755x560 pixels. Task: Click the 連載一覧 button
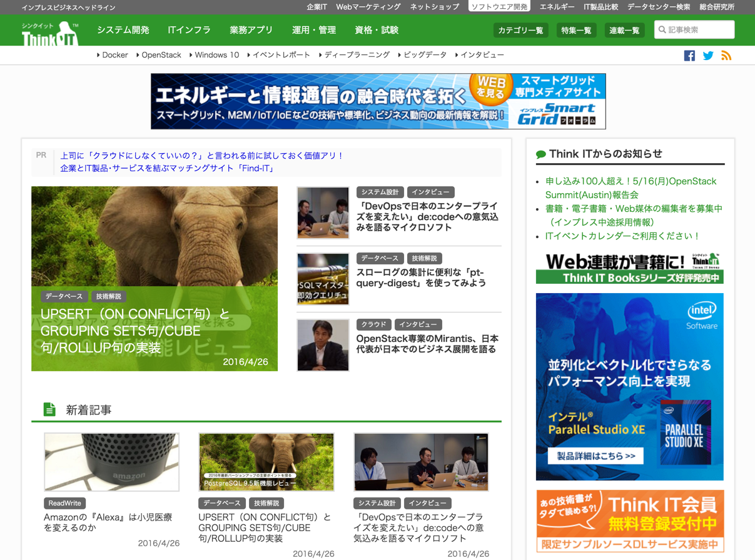(x=624, y=30)
